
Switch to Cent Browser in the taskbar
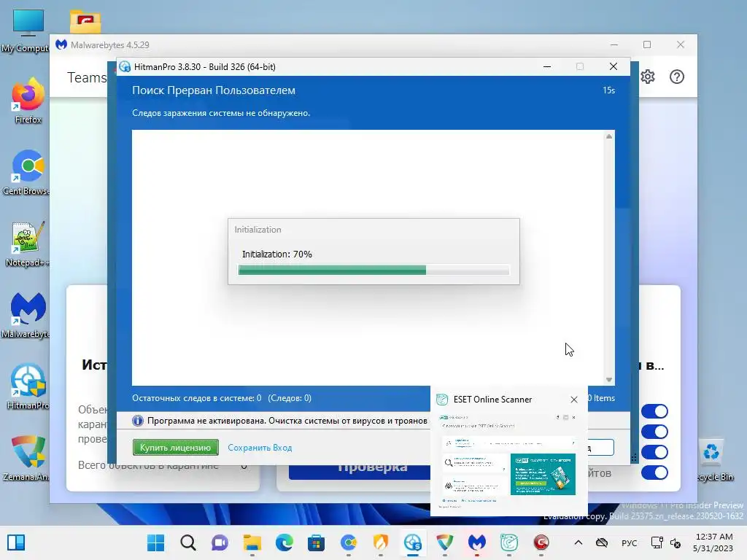point(348,542)
